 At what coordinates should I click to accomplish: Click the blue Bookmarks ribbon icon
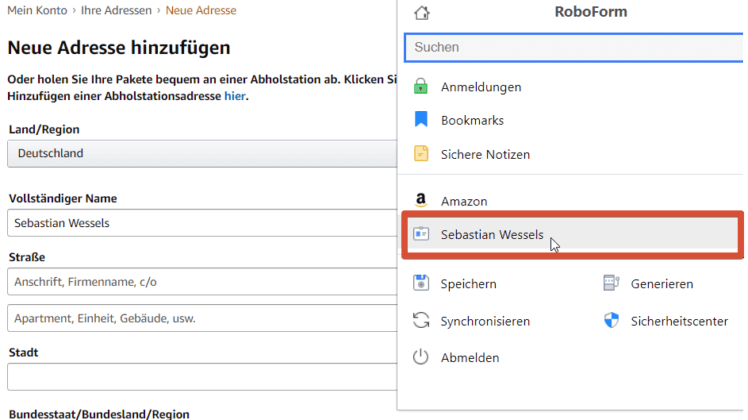pos(421,119)
